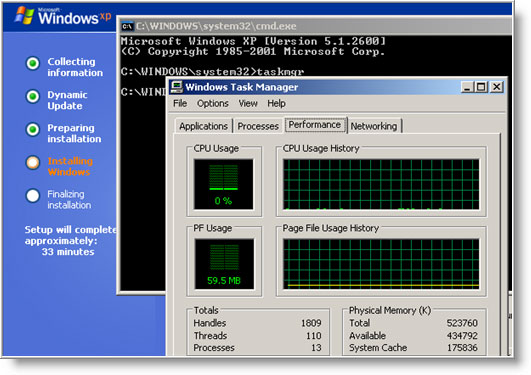The image size is (531, 375).
Task: Click the Dynamic Update step indicator
Action: pyautogui.click(x=33, y=97)
